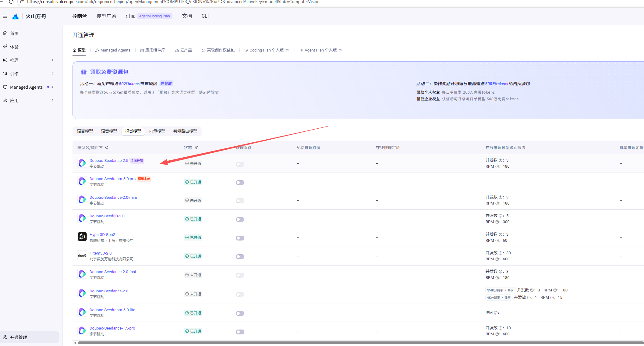Click RPM help icon in Doubao-Seedance-2.0-mini row

coord(497,203)
